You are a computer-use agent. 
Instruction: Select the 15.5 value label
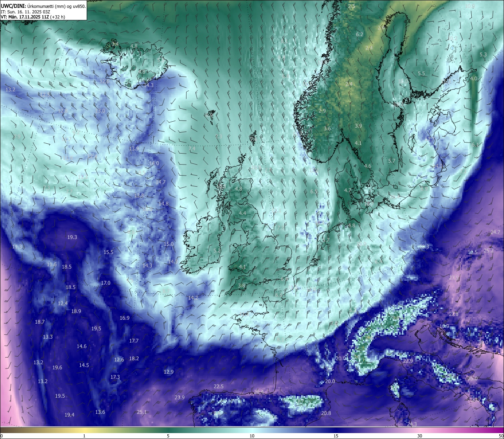[108, 252]
